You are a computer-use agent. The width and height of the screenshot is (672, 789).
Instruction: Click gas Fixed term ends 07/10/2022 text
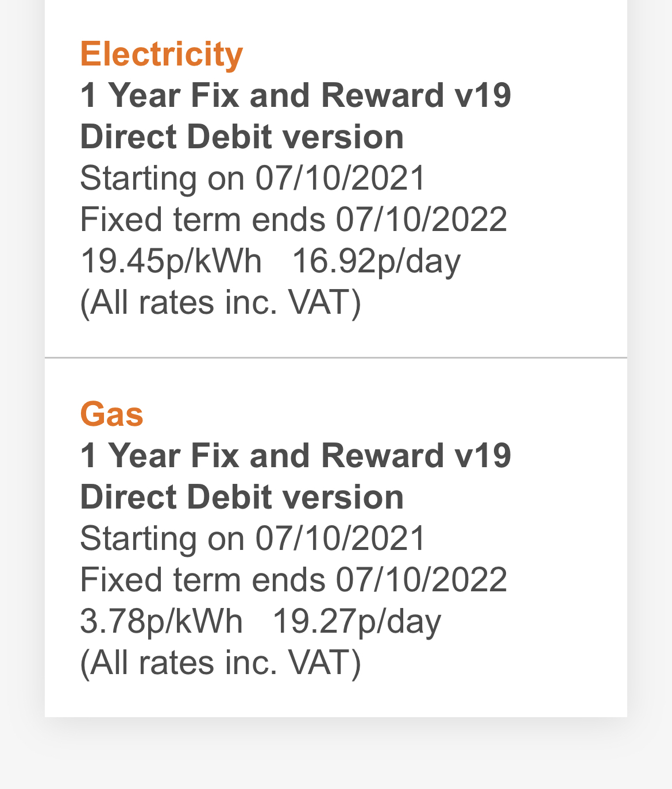293,580
